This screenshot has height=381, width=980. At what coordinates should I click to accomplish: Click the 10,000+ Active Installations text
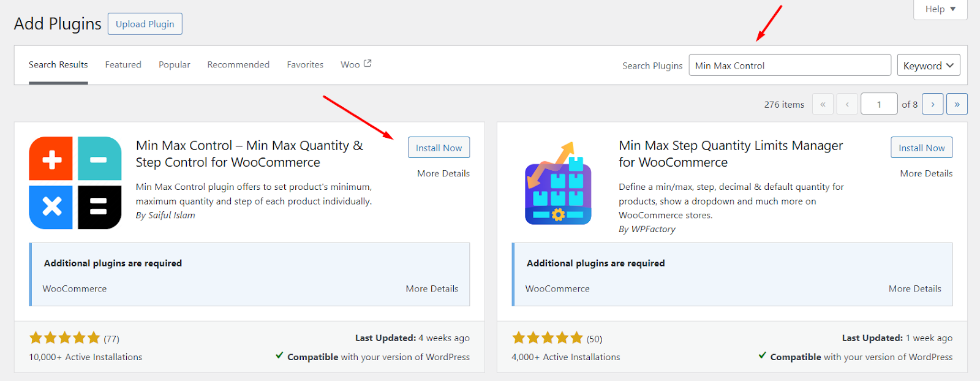tap(86, 357)
